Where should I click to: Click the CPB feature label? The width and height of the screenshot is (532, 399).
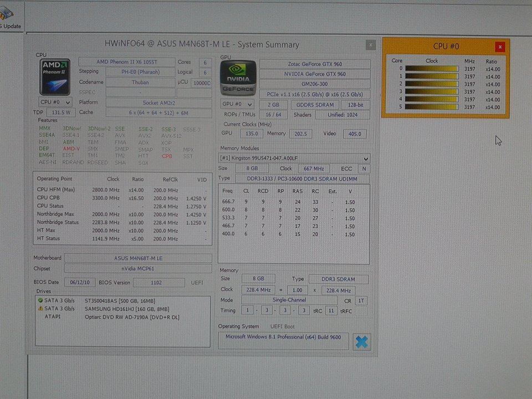coord(167,156)
